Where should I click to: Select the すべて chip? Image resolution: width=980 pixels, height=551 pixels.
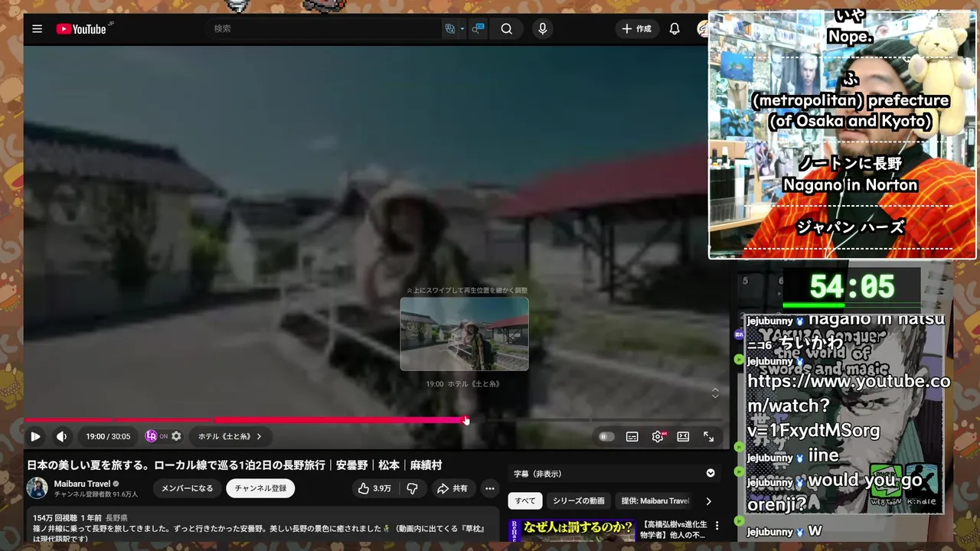pos(525,501)
